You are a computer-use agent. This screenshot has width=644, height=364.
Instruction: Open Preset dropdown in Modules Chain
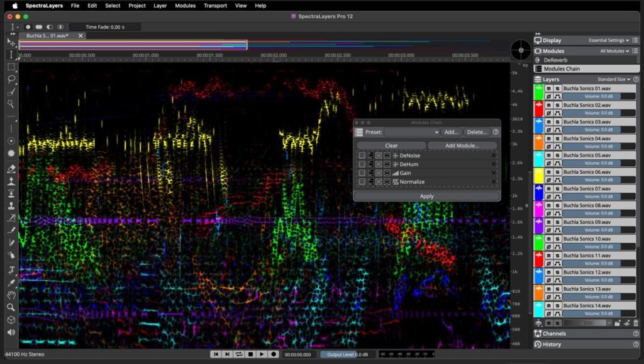click(x=412, y=132)
